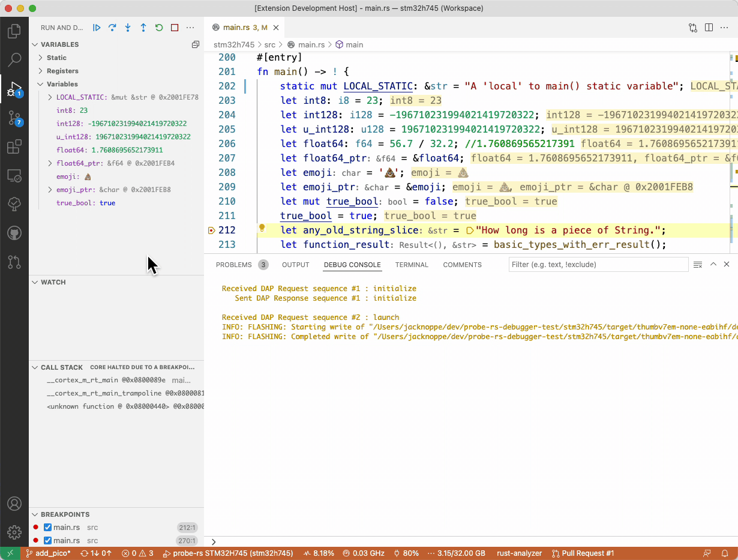This screenshot has height=560, width=738.
Task: Click the add_pico branch in status bar
Action: [48, 553]
